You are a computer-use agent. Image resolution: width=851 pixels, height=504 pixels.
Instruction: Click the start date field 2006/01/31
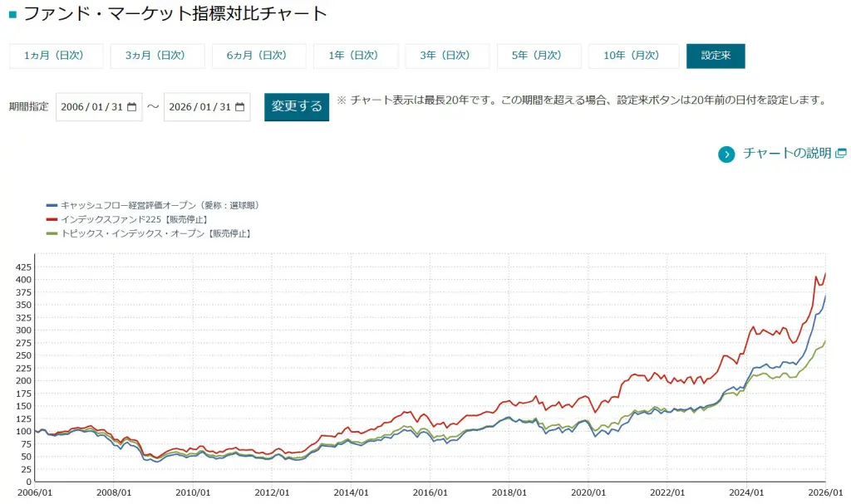pyautogui.click(x=91, y=107)
